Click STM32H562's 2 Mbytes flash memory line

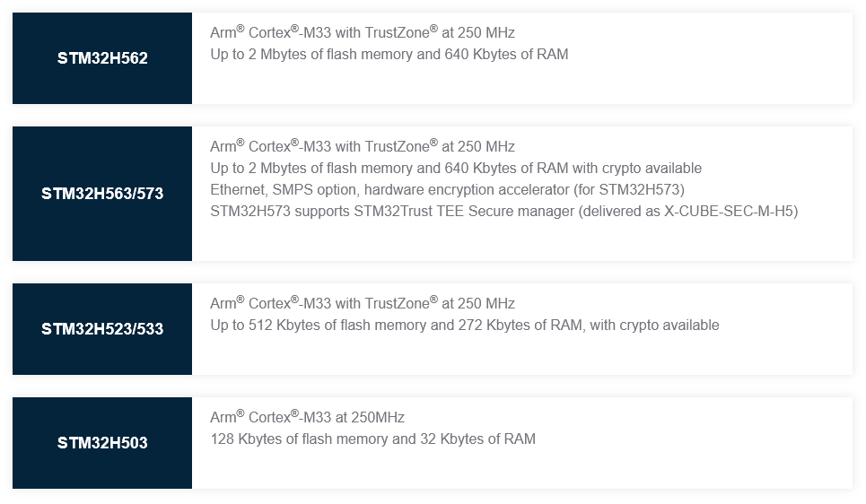[389, 54]
